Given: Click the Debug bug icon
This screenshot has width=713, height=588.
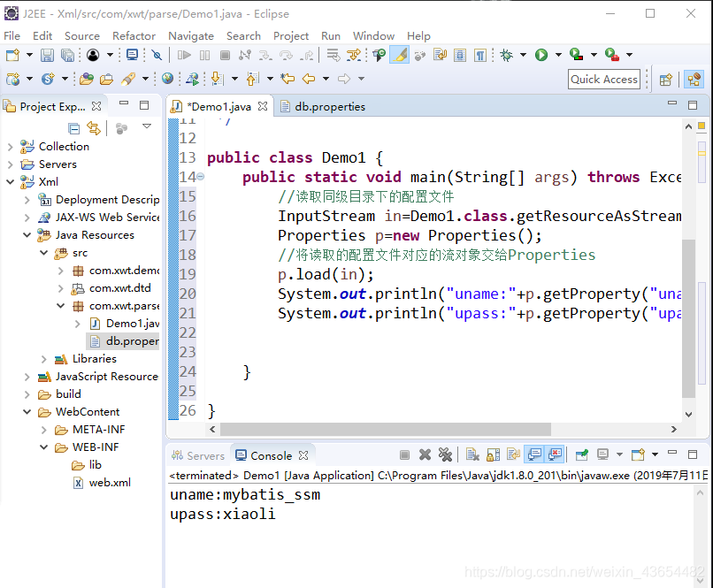Looking at the screenshot, I should click(x=506, y=55).
